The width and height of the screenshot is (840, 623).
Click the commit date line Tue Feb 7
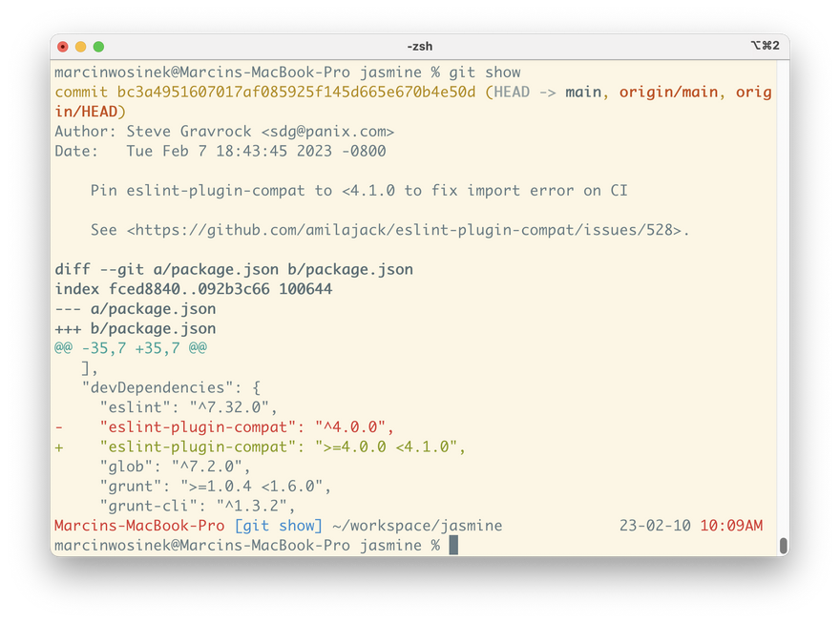pyautogui.click(x=220, y=151)
